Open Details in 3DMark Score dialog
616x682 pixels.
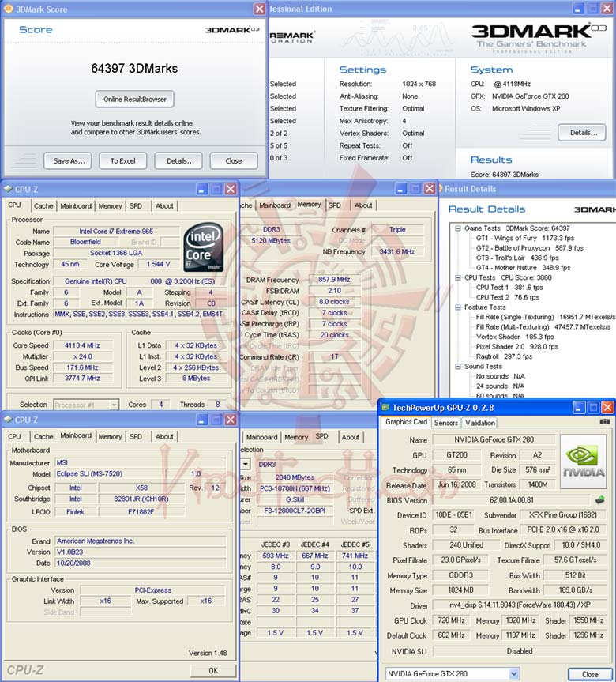[178, 161]
